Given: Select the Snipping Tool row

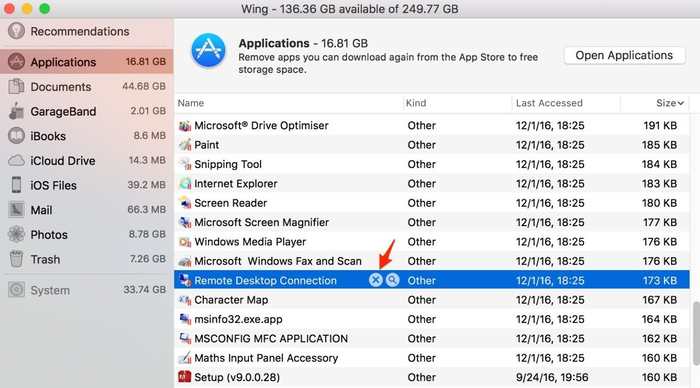Looking at the screenshot, I should (x=432, y=164).
